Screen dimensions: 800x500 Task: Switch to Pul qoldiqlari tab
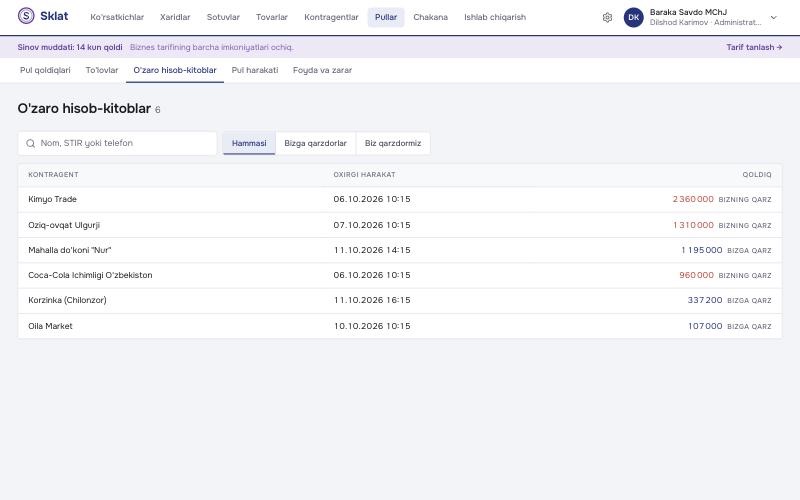coord(45,70)
